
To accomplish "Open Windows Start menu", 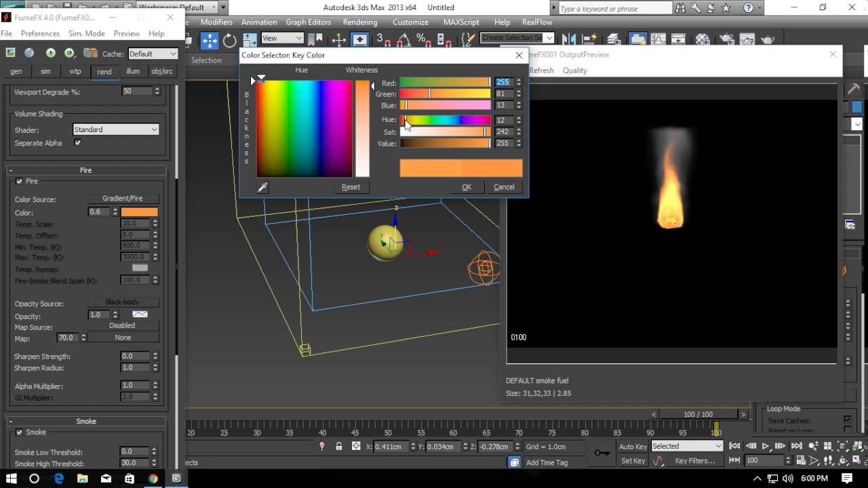I will point(12,479).
